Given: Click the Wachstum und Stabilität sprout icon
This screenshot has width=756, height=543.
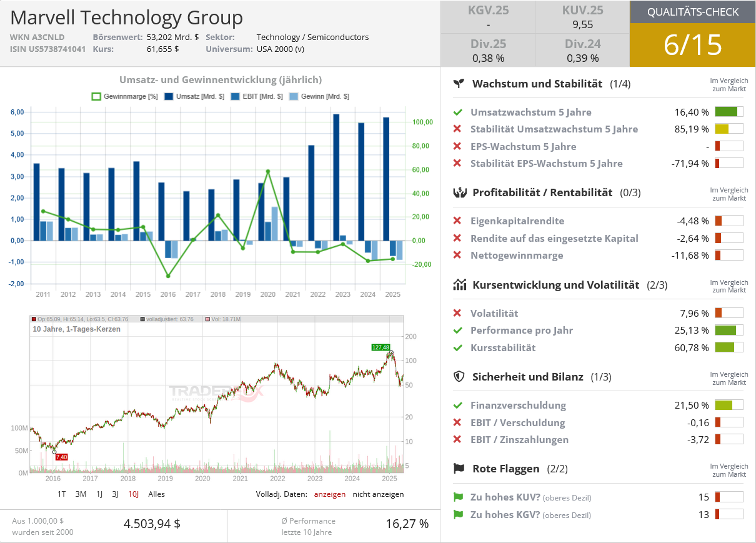Looking at the screenshot, I should pyautogui.click(x=459, y=83).
